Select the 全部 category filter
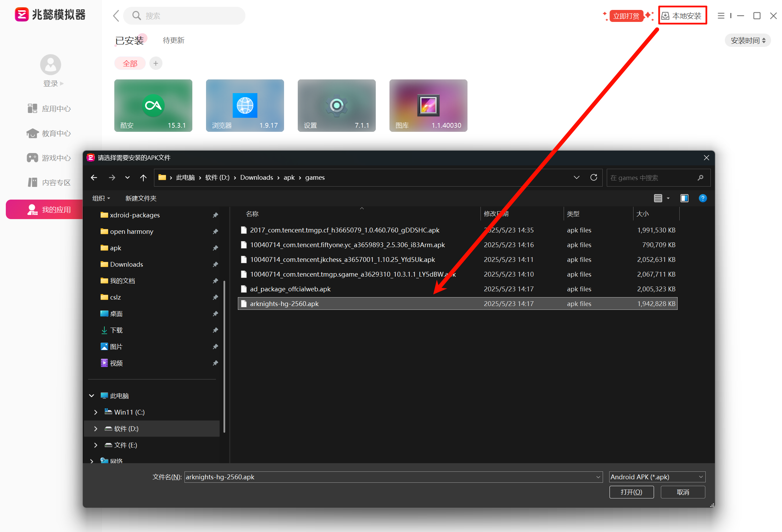The height and width of the screenshot is (532, 782). [130, 63]
